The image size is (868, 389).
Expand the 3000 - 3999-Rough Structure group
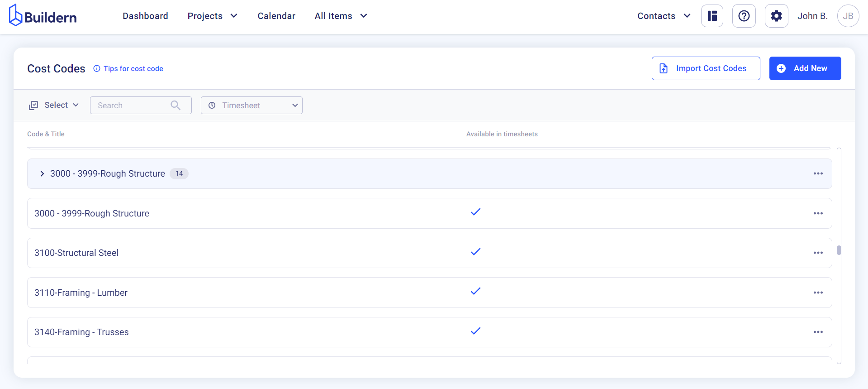[x=42, y=173]
